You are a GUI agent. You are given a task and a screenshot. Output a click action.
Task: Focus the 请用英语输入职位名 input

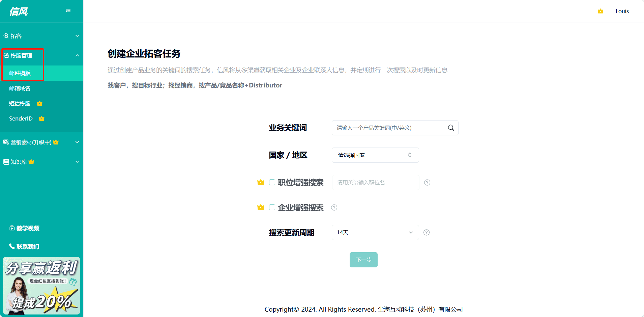(376, 183)
